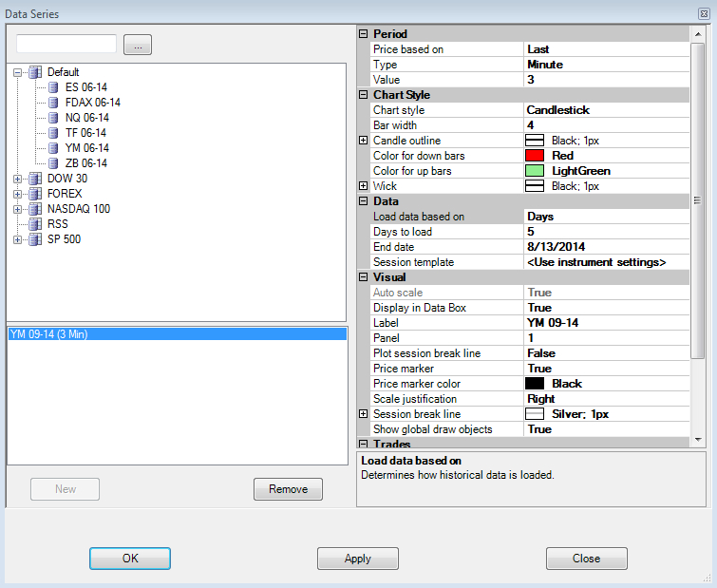The image size is (717, 588).
Task: Click the Chart style value Candlestick
Action: pyautogui.click(x=606, y=110)
